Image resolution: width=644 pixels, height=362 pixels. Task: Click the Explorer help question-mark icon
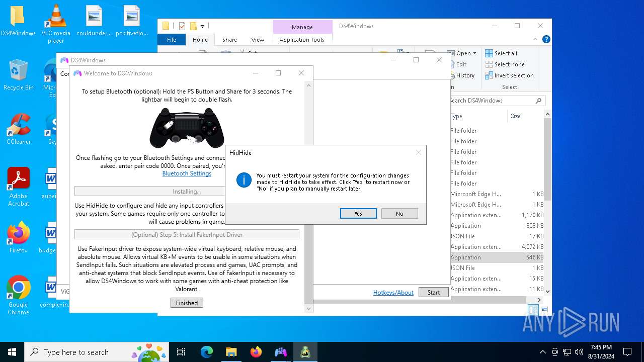coord(546,39)
